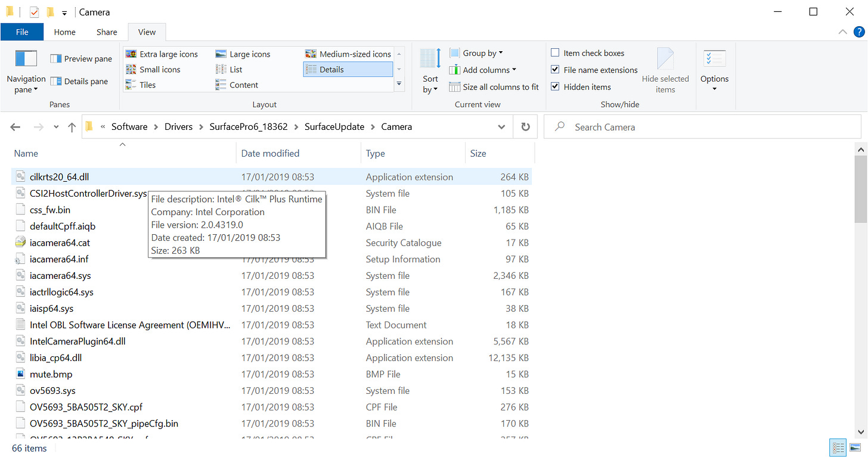Switch to the Share tab
868x457 pixels.
pyautogui.click(x=107, y=32)
